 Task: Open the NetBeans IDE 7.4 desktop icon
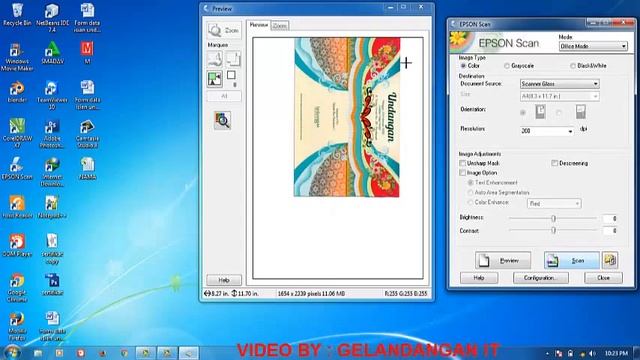[x=52, y=18]
